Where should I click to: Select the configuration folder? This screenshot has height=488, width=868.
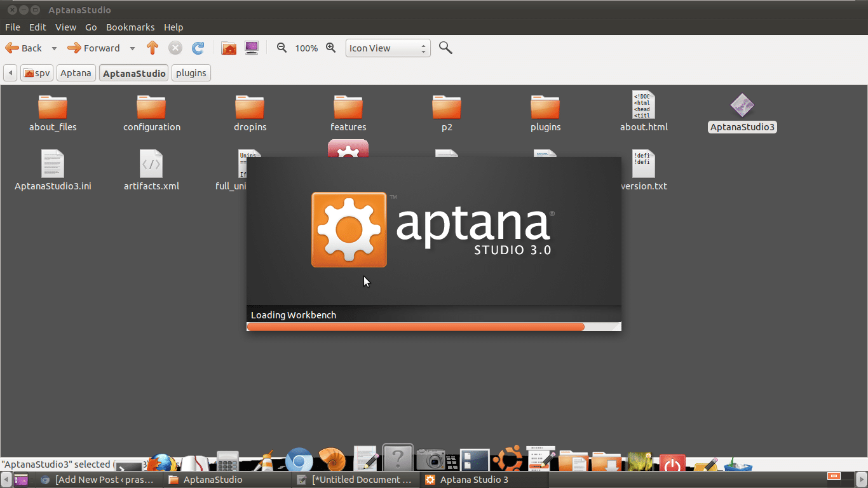[151, 113]
